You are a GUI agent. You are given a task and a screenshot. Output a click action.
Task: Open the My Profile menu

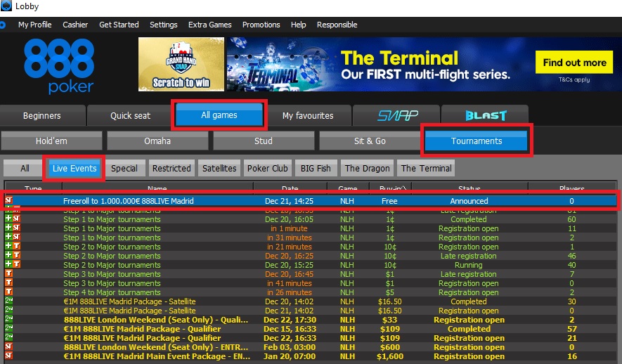34,25
